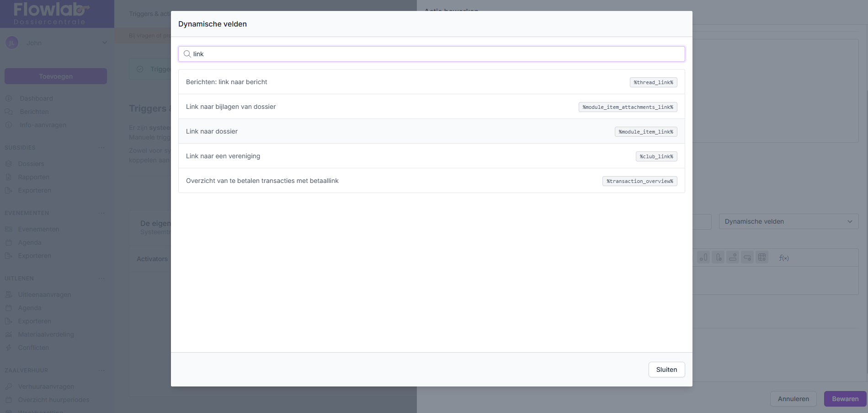Click the delete column icon in editor toolbar
This screenshot has width=868, height=413.
pos(718,257)
